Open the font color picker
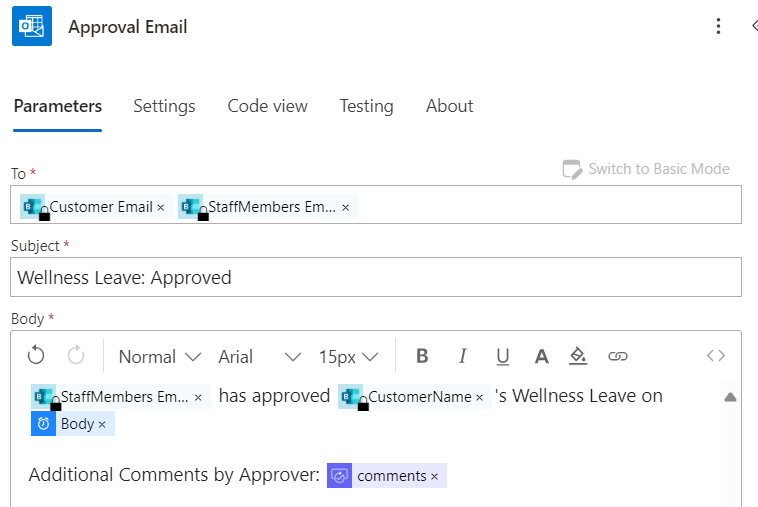This screenshot has width=758, height=507. click(x=541, y=357)
